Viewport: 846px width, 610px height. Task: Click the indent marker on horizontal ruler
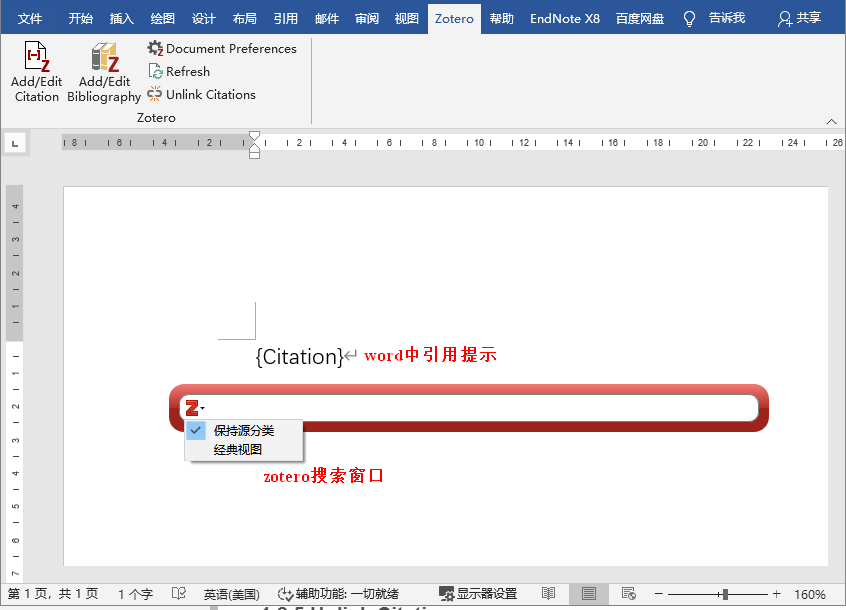[x=255, y=145]
